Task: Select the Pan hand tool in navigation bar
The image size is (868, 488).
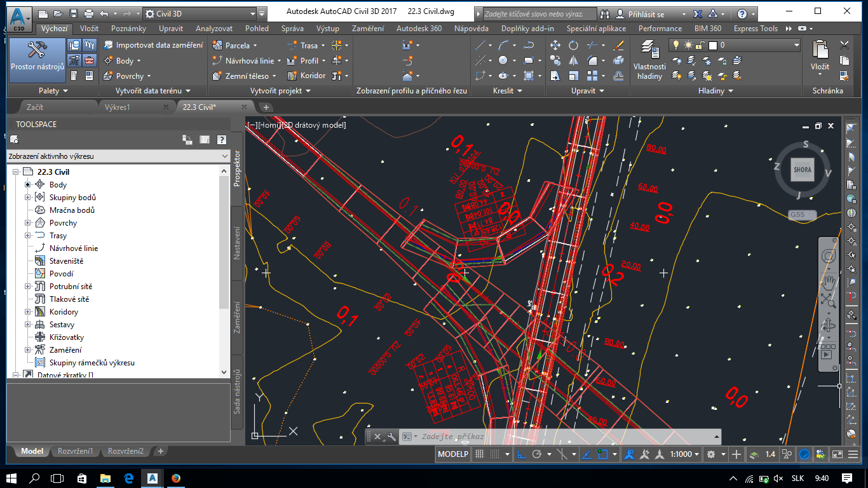Action: tap(827, 281)
